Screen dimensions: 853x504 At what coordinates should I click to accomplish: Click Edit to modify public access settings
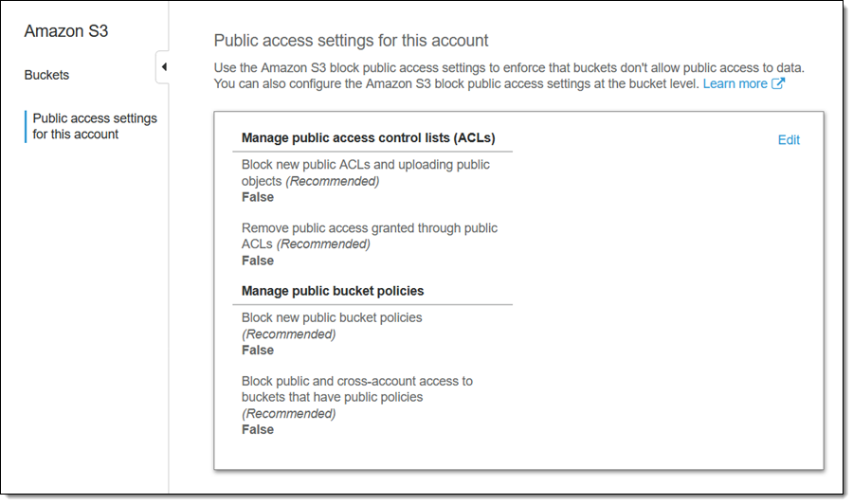[x=789, y=140]
